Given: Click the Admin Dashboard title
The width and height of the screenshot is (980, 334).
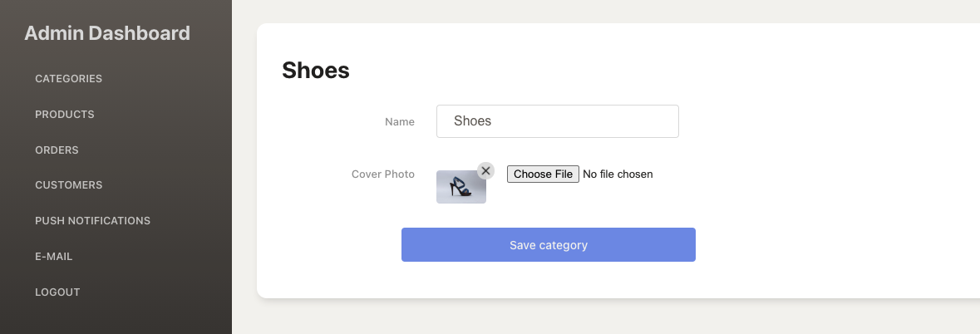Looking at the screenshot, I should click(107, 34).
